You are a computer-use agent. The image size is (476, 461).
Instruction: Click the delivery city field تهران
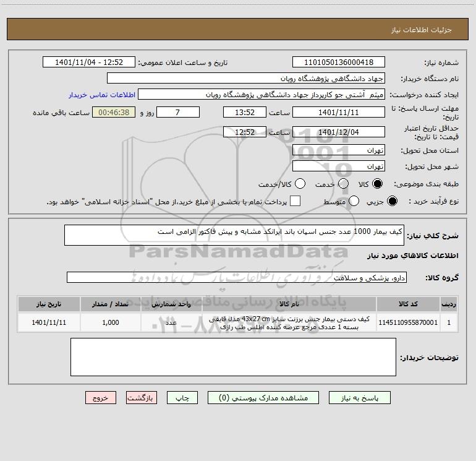point(339,166)
